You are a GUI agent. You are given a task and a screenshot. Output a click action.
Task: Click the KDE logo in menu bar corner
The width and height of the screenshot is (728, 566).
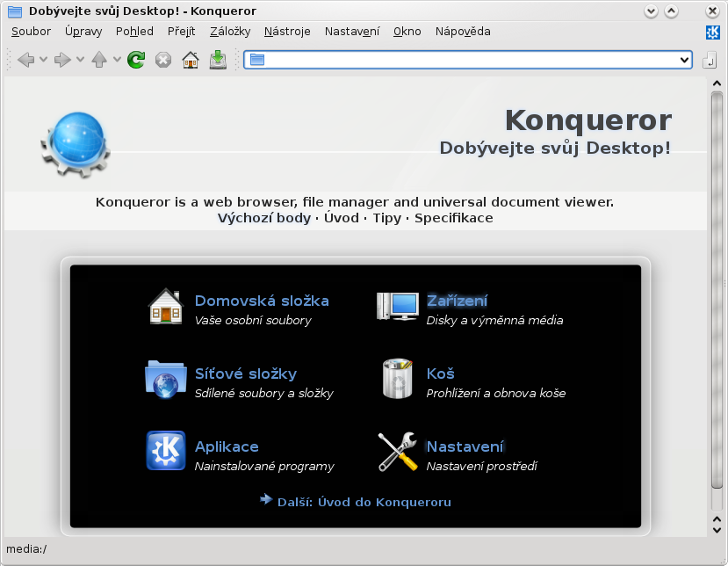pos(712,32)
